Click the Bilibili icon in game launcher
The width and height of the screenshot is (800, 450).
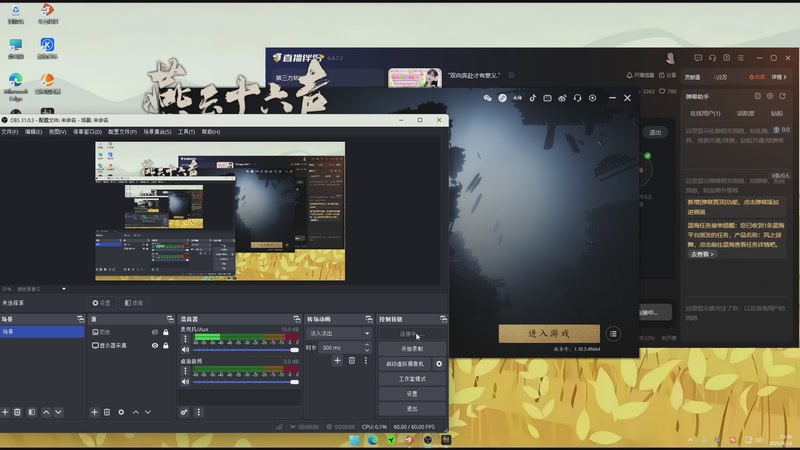(547, 98)
